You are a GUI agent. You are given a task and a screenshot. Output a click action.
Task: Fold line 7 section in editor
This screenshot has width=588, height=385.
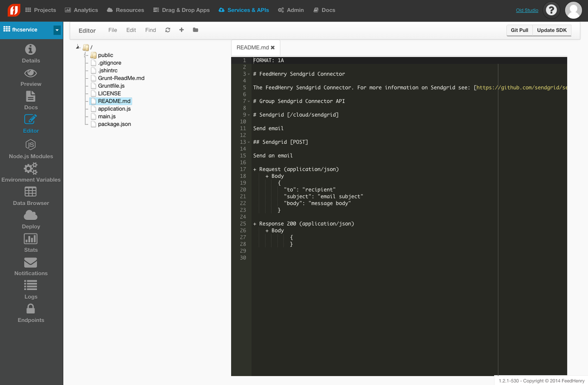[249, 101]
